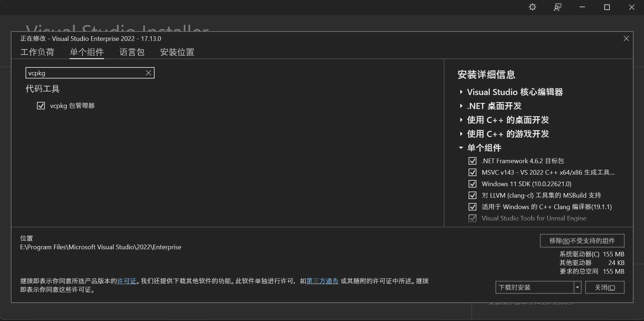Viewport: 644px width, 321px height.
Task: Click the 代码工具 category heading
Action: (43, 89)
